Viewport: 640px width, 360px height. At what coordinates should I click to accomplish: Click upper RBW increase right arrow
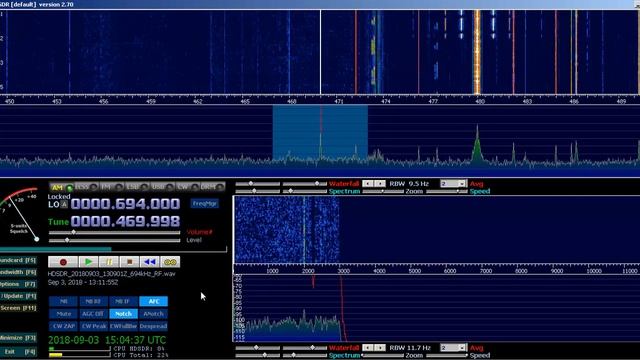[380, 184]
